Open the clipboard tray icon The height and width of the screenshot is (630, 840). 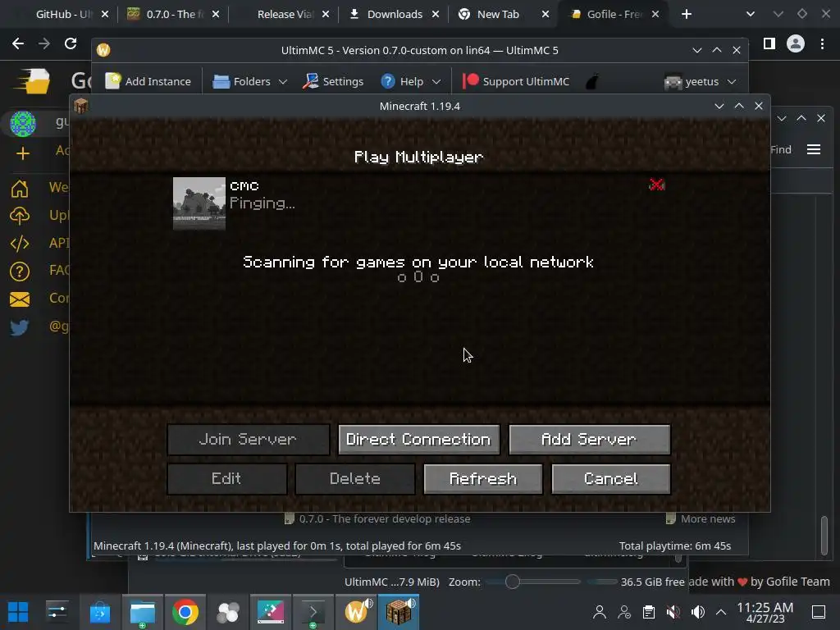[649, 612]
